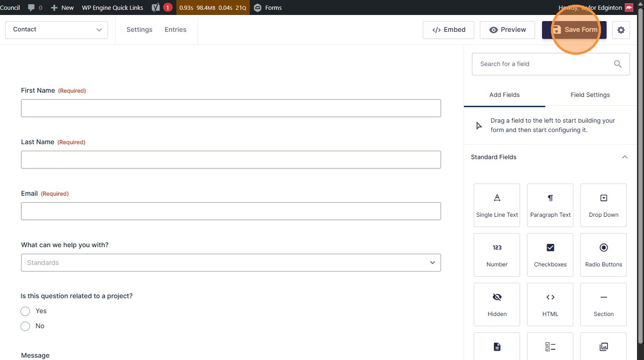Open the Contact form switcher dropdown

[57, 29]
